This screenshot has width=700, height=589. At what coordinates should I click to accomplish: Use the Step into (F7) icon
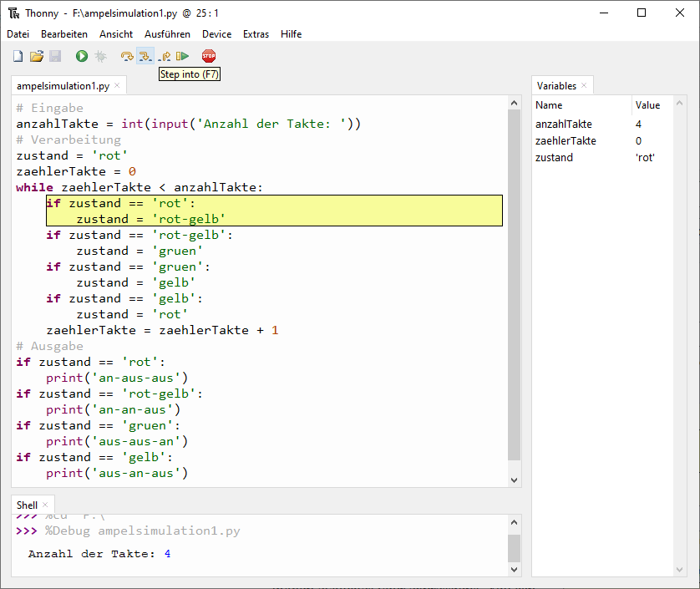145,55
